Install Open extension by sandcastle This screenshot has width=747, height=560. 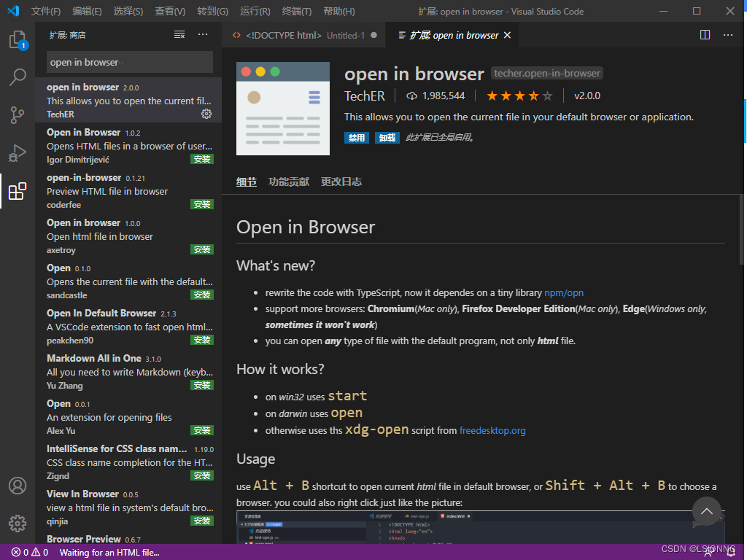pyautogui.click(x=202, y=295)
